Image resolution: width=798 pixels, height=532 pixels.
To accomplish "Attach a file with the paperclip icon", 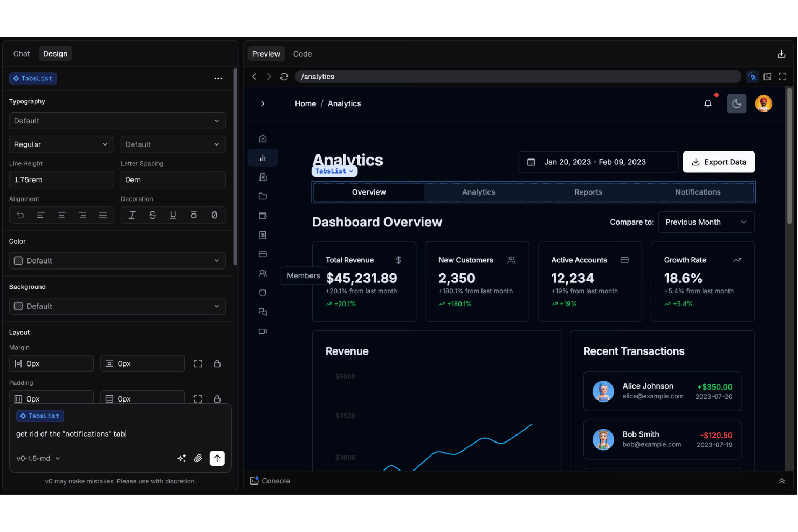I will (198, 458).
